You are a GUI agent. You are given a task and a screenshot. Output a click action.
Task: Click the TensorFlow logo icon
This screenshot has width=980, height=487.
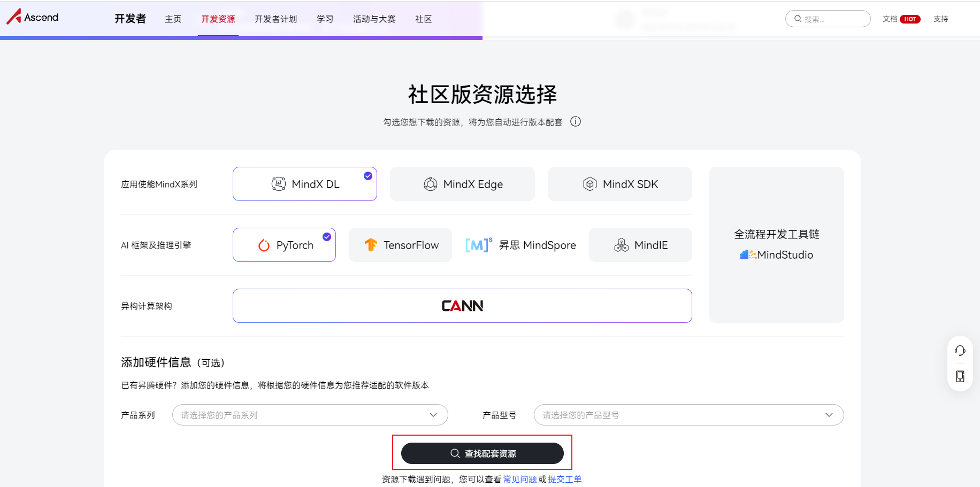point(371,245)
